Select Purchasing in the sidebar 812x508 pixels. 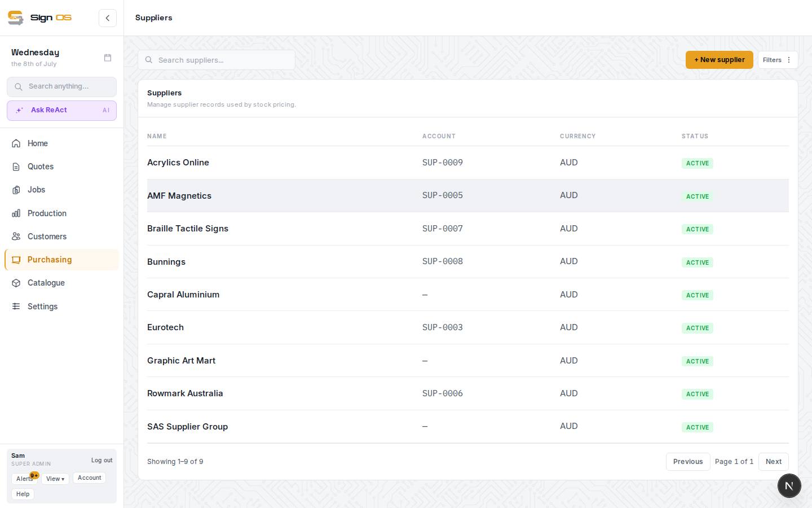click(x=62, y=260)
